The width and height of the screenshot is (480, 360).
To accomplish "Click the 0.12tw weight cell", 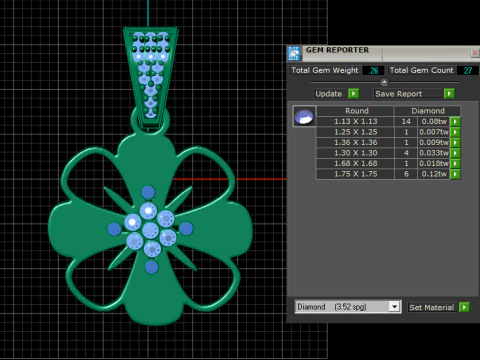I will [x=434, y=174].
